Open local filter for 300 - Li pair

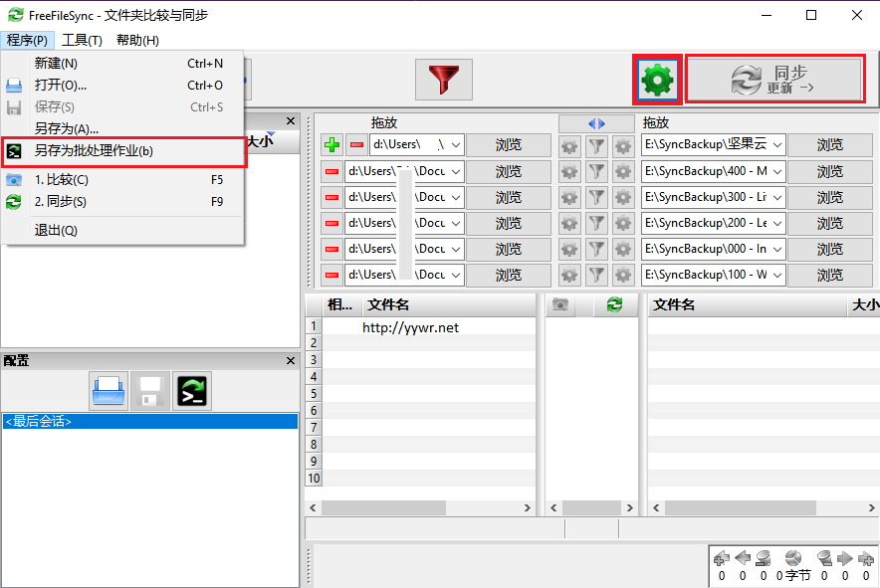coord(596,197)
